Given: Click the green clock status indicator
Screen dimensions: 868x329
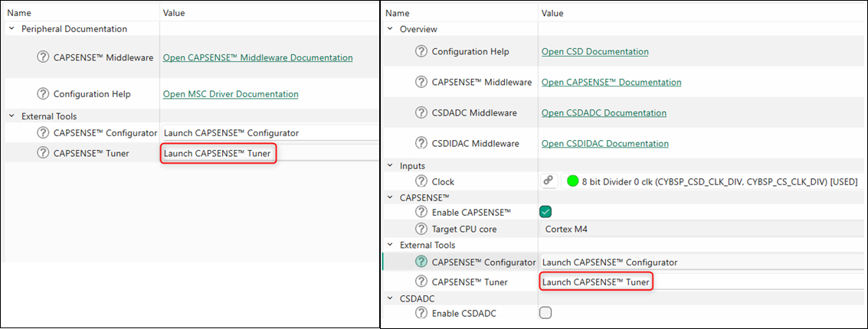Looking at the screenshot, I should 572,181.
